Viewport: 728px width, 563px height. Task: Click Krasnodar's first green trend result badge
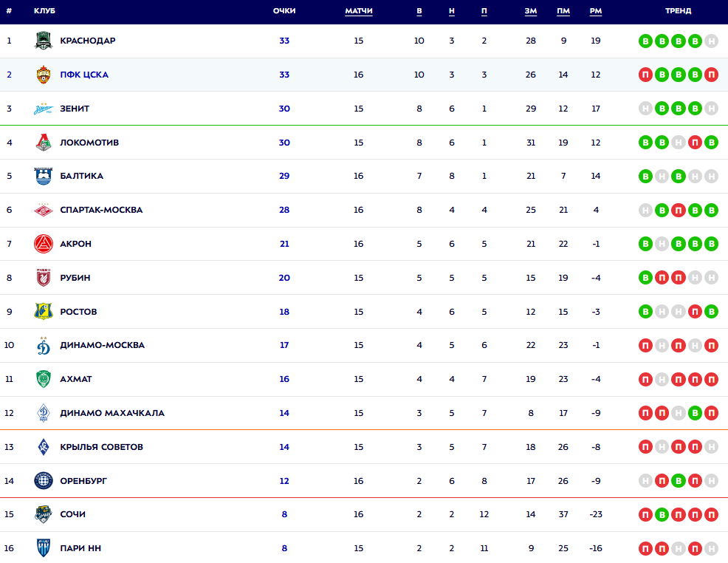pyautogui.click(x=646, y=41)
